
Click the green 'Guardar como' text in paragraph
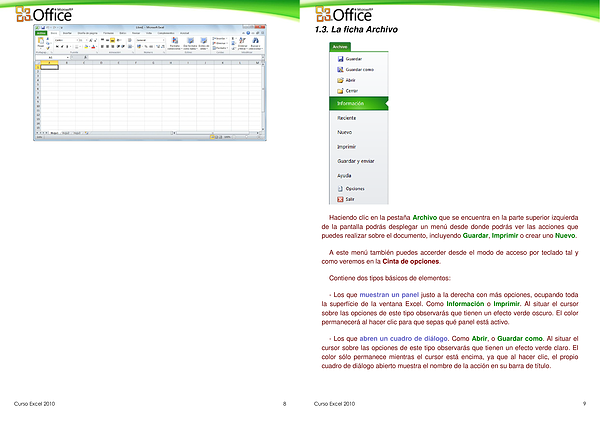(520, 339)
